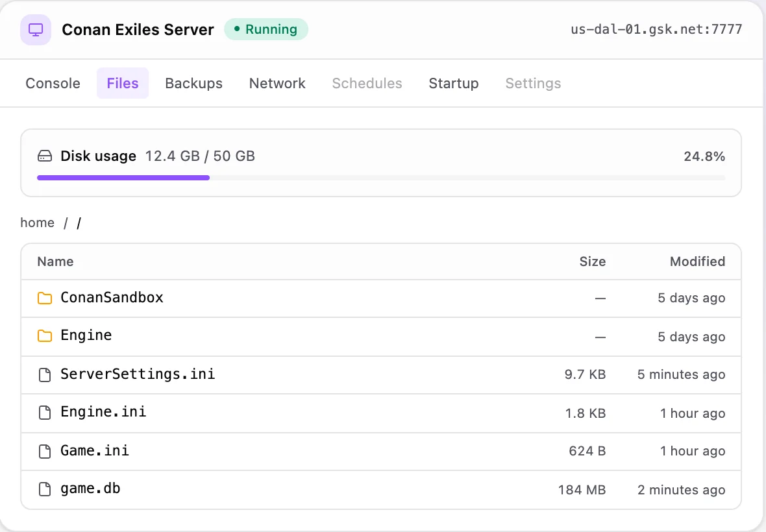Sort by the Modified column header

698,261
